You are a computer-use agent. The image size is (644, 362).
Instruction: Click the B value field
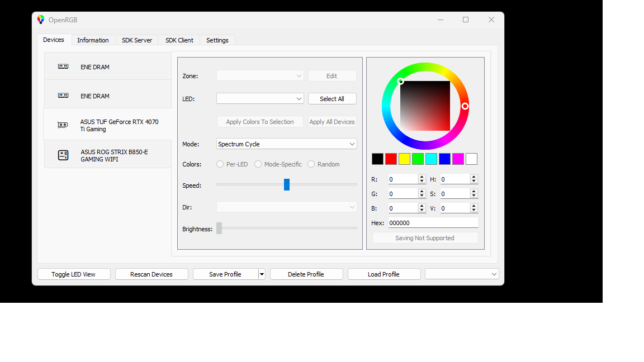click(403, 208)
